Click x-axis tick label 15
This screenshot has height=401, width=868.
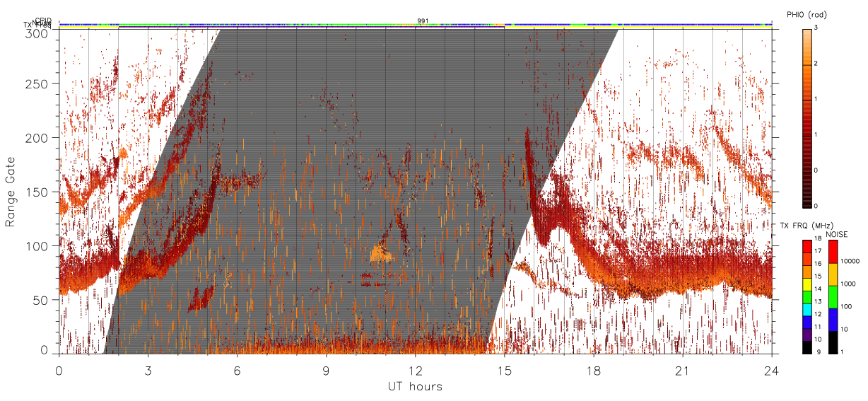tap(505, 371)
